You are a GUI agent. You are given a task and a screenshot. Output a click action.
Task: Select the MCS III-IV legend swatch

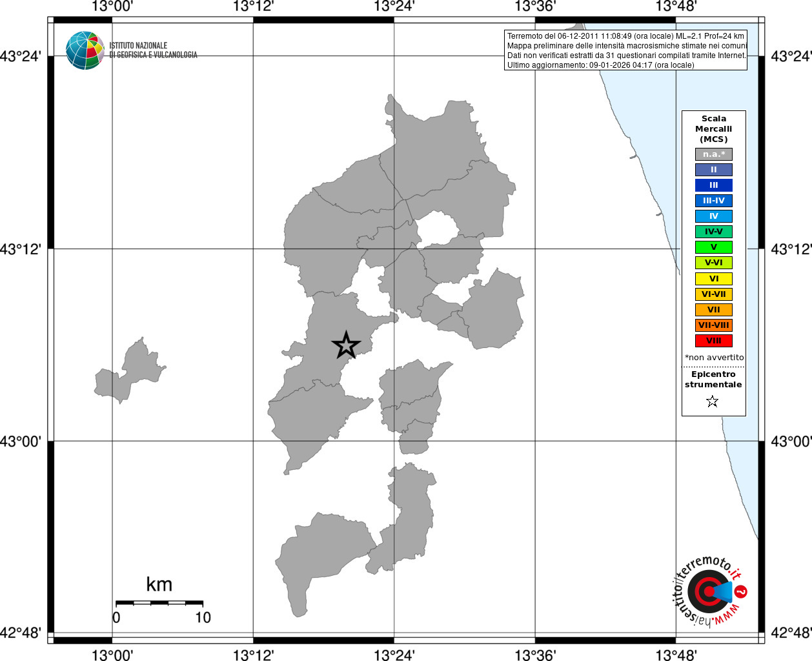(x=714, y=201)
